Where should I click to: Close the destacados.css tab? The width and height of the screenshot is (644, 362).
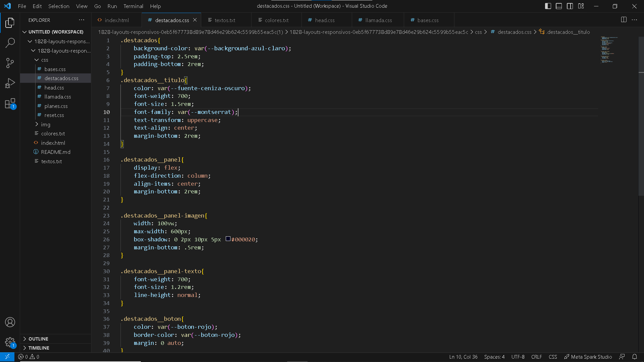195,20
